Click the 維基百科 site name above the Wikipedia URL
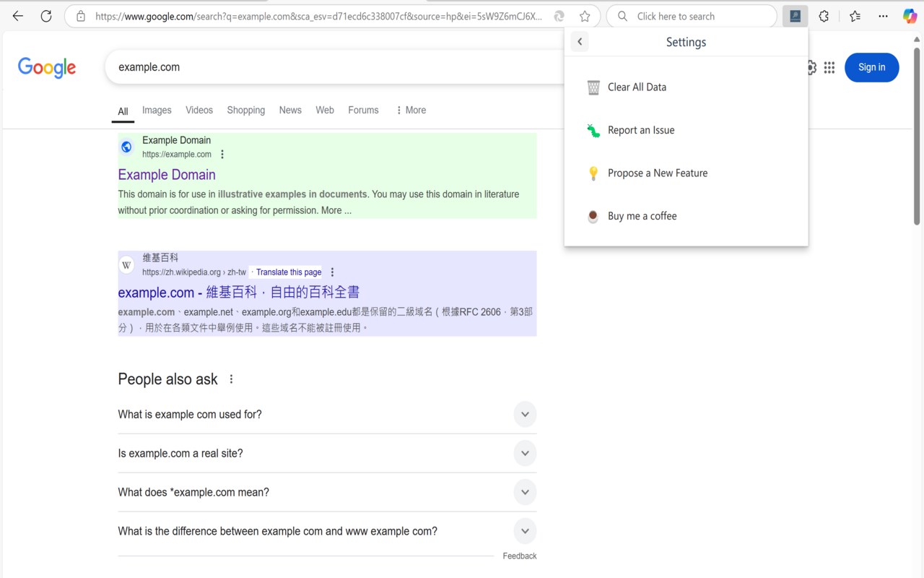The width and height of the screenshot is (924, 578). [160, 258]
